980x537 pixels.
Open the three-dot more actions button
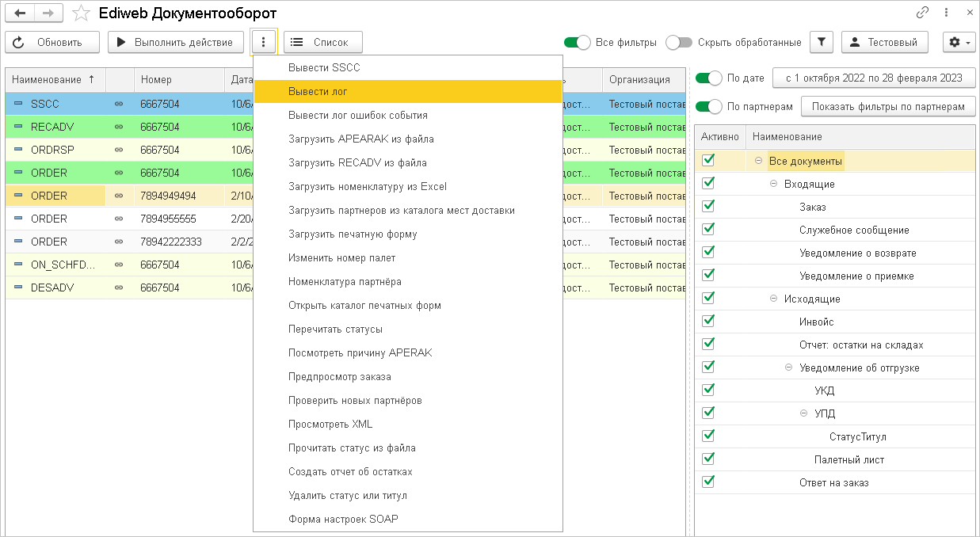click(x=264, y=42)
